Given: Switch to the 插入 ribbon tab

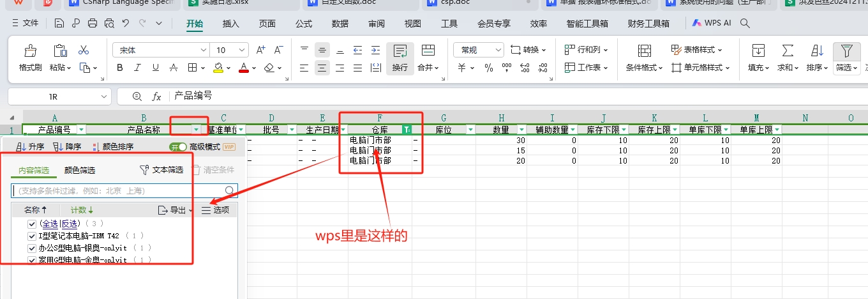Looking at the screenshot, I should 230,24.
